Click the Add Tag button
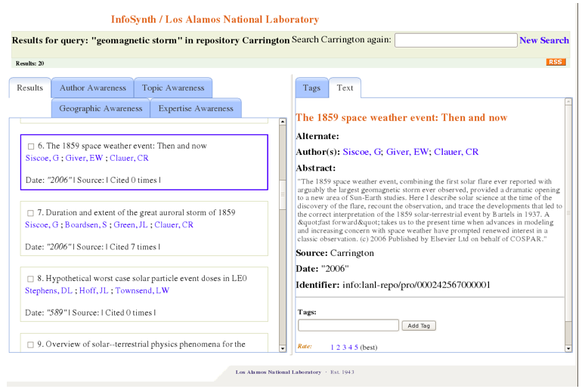Image resolution: width=582 pixels, height=392 pixels. point(419,326)
